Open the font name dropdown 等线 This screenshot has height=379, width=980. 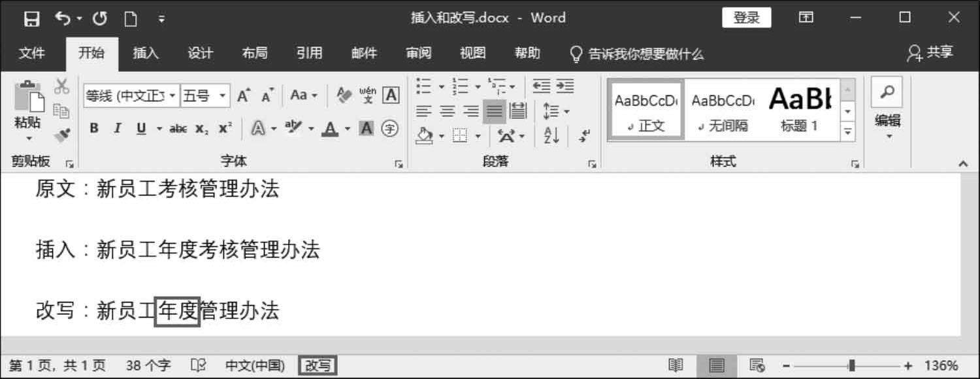click(131, 96)
